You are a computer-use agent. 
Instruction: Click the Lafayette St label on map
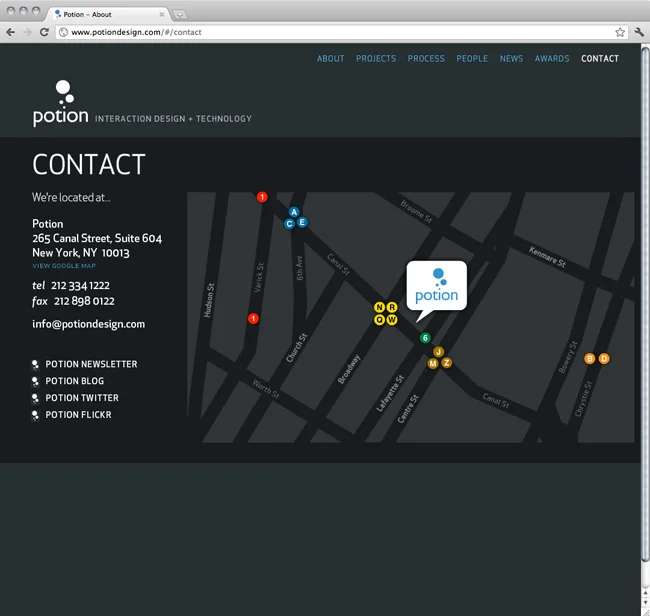(390, 393)
